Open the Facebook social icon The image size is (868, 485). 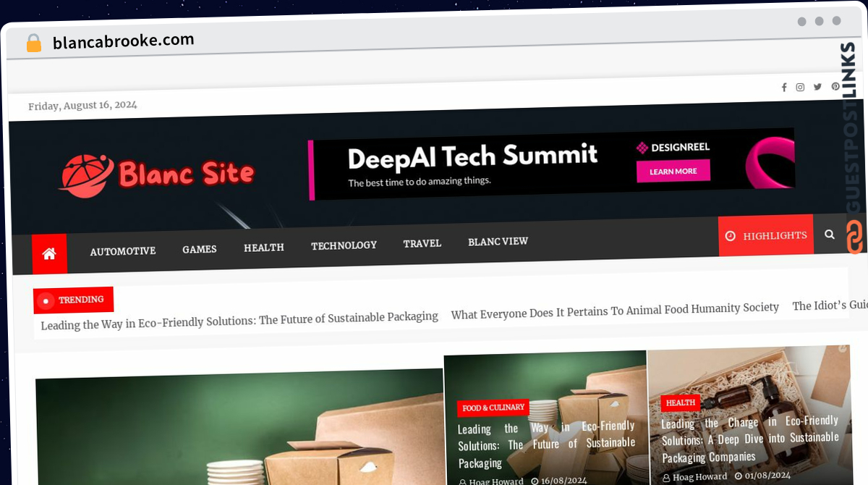[x=784, y=88]
